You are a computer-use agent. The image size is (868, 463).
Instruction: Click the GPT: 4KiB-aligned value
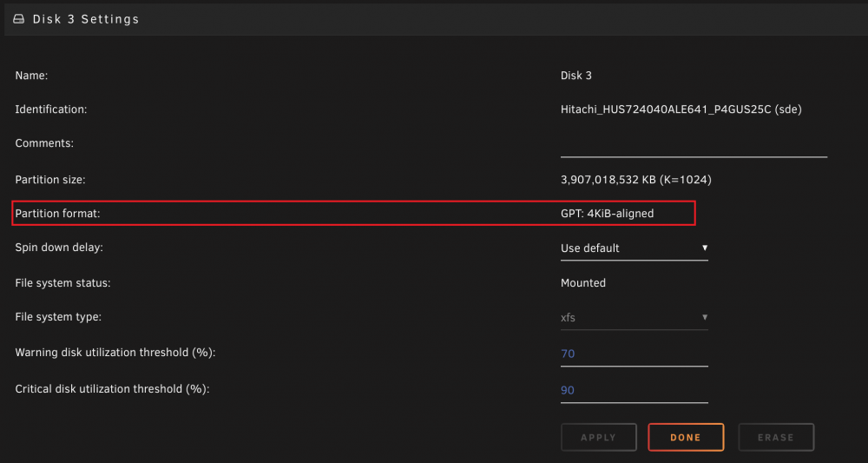click(x=608, y=214)
